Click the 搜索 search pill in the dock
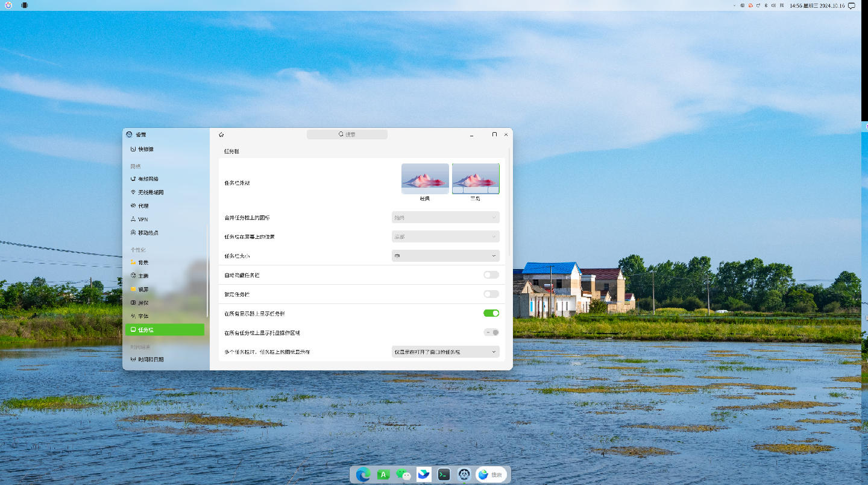Image resolution: width=868 pixels, height=485 pixels. pos(491,475)
